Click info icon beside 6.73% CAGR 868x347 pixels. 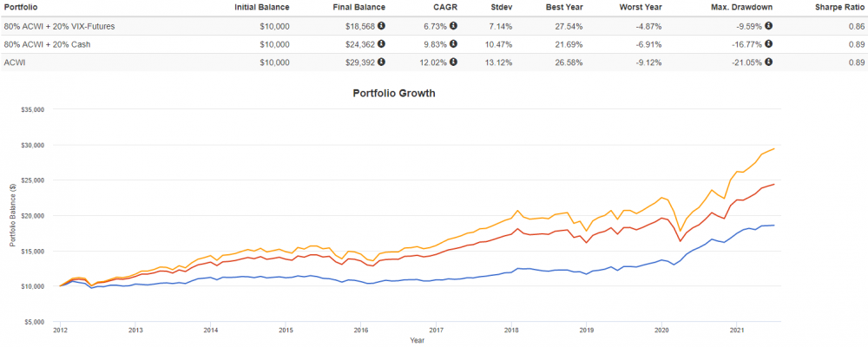pos(453,27)
